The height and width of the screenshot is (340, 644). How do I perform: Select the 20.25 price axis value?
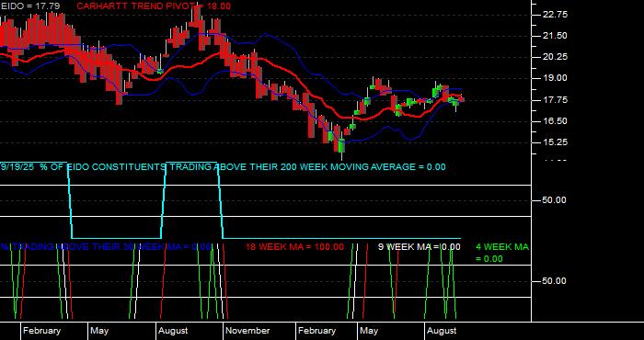(555, 57)
